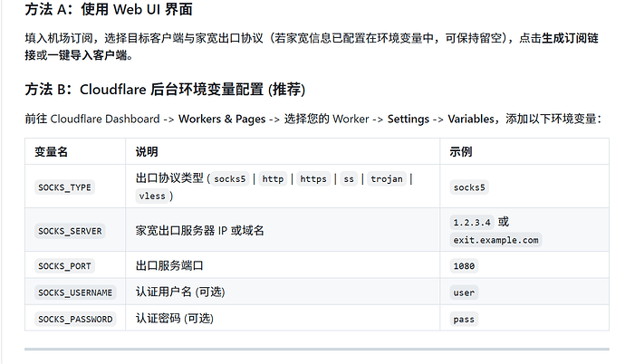Click the SOCKS_PORT variable name
The width and height of the screenshot is (625, 364).
click(64, 266)
